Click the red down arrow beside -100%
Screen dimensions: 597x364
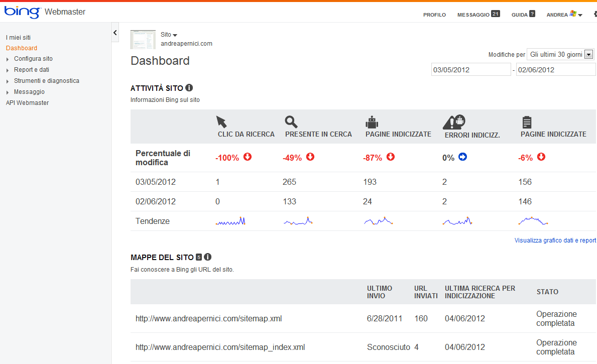248,157
